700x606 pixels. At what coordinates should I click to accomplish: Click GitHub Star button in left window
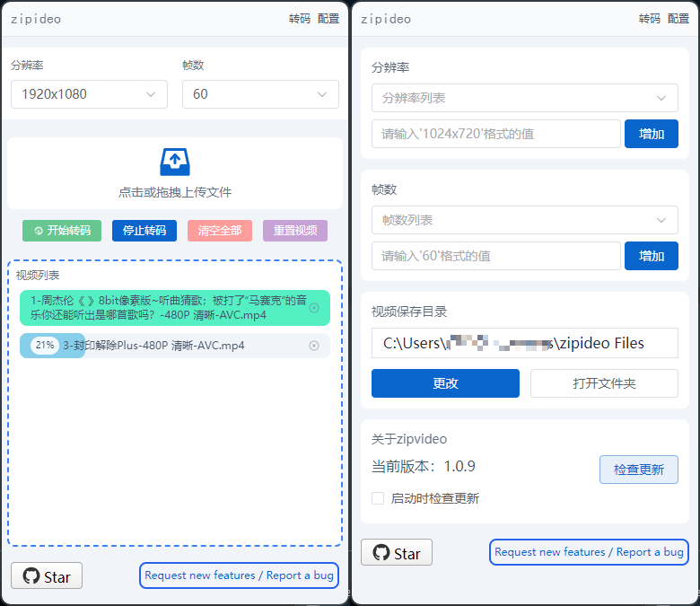point(47,576)
